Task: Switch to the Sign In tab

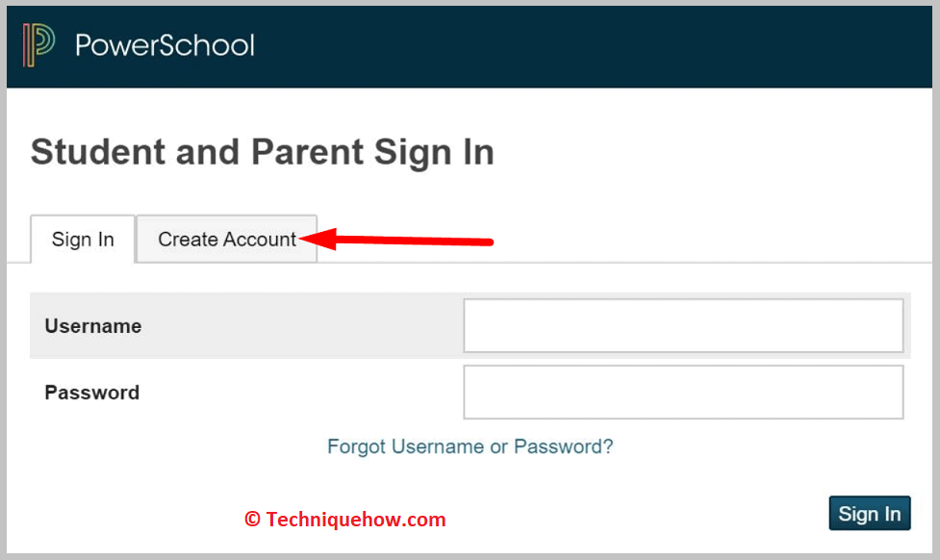Action: (82, 239)
